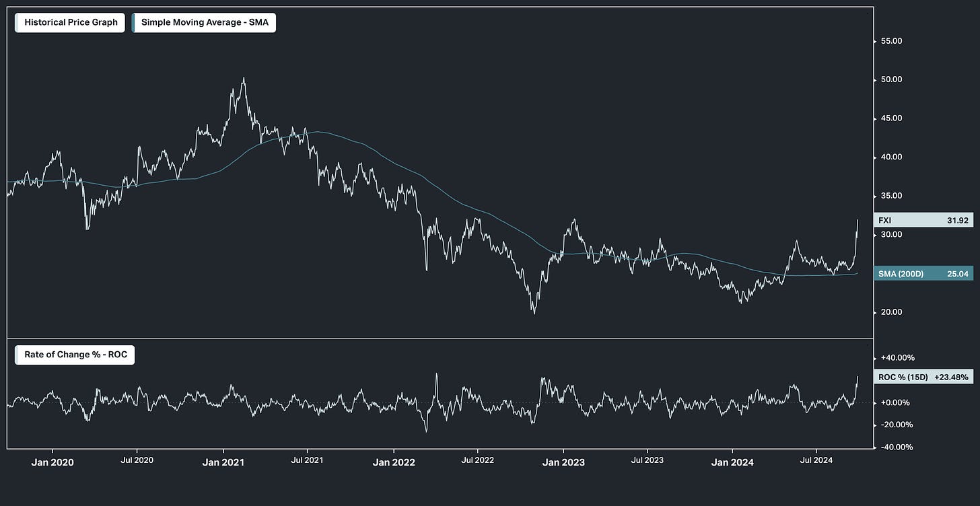This screenshot has width=980, height=506.
Task: Select the Historical Price Graph legend label
Action: click(70, 22)
